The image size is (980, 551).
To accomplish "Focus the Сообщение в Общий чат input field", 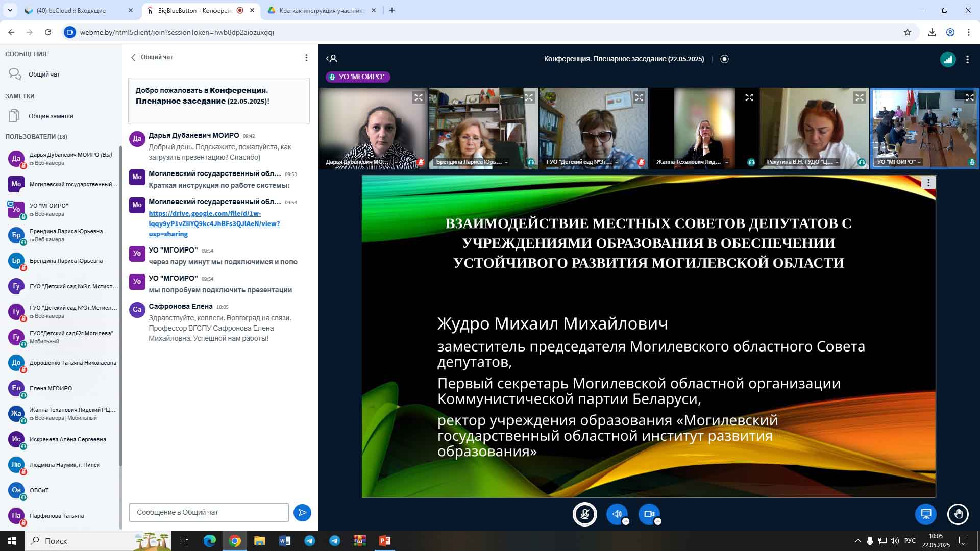I will click(209, 512).
